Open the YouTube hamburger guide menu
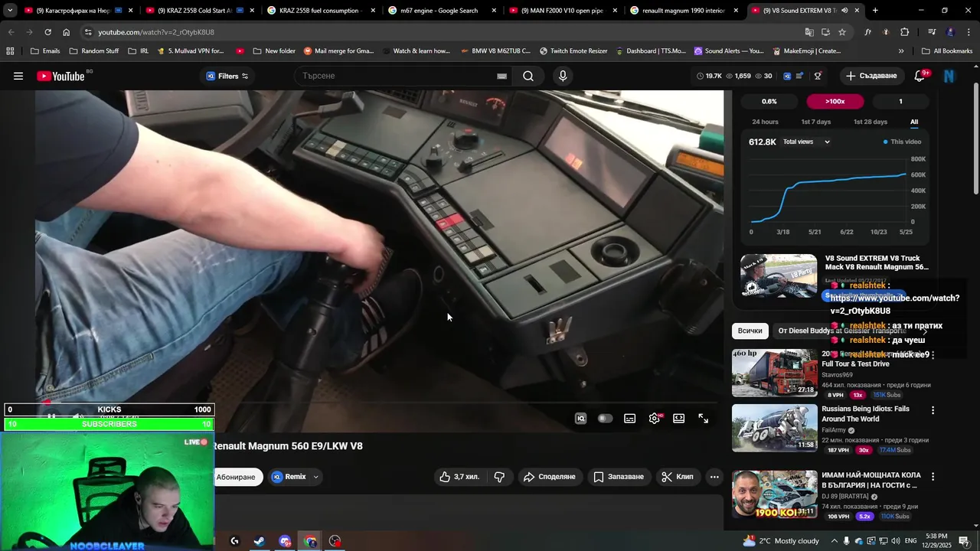This screenshot has height=551, width=980. (18, 76)
